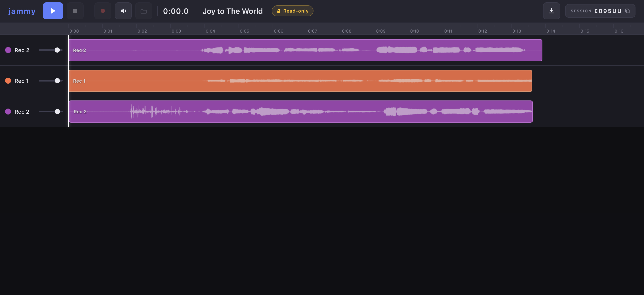The image size is (644, 295).
Task: Open the folder icon in toolbar
Action: [x=144, y=11]
